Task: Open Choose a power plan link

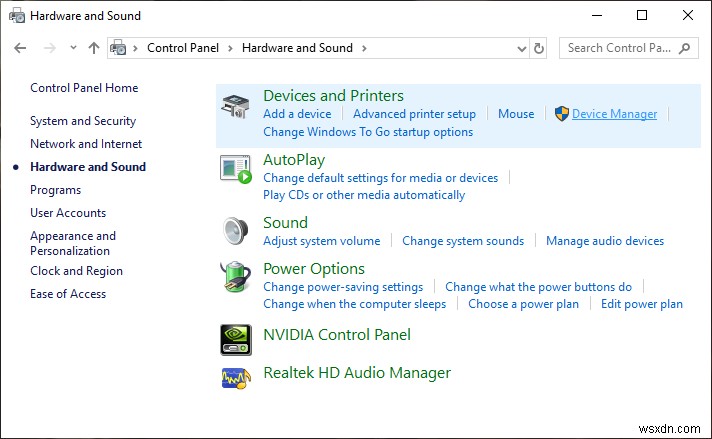Action: 523,304
